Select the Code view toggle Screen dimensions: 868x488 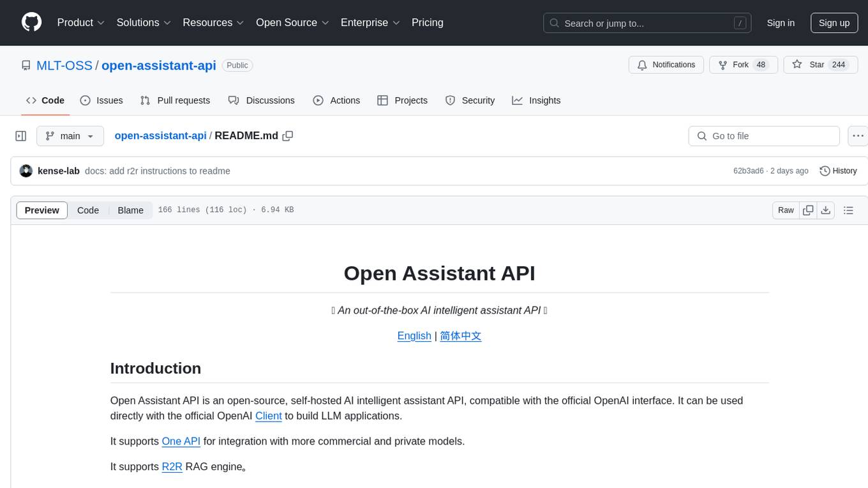[88, 210]
